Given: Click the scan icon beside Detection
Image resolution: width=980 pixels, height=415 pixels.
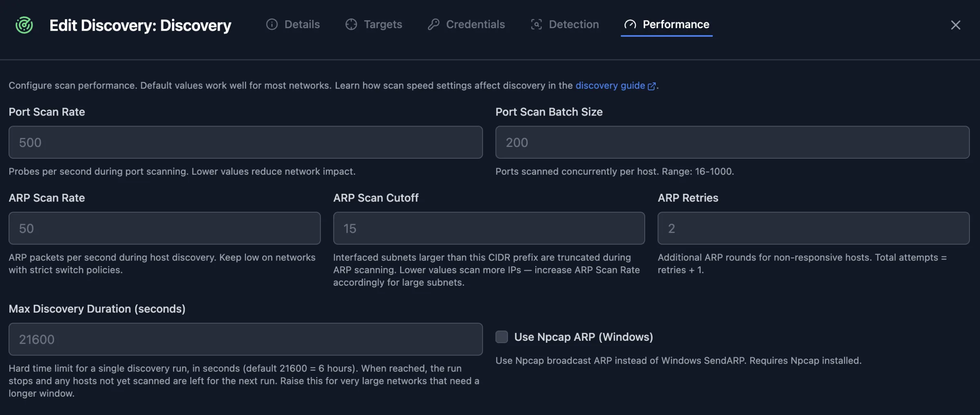Looking at the screenshot, I should tap(537, 24).
